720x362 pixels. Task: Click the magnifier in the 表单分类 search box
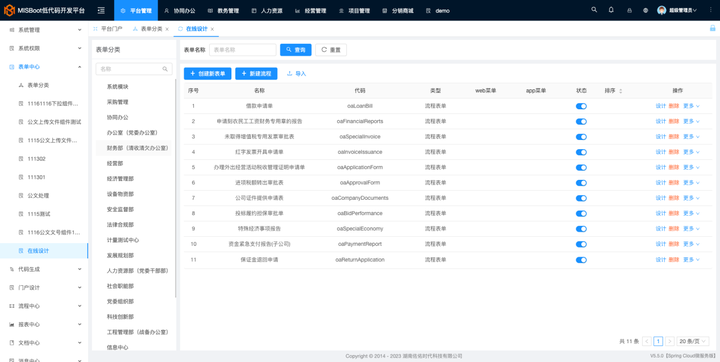tap(165, 69)
